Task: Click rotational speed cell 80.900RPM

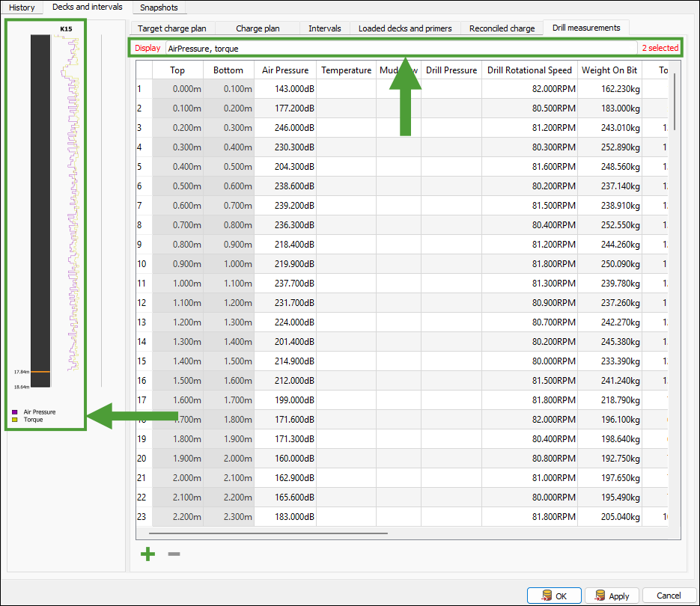Action: [529, 302]
